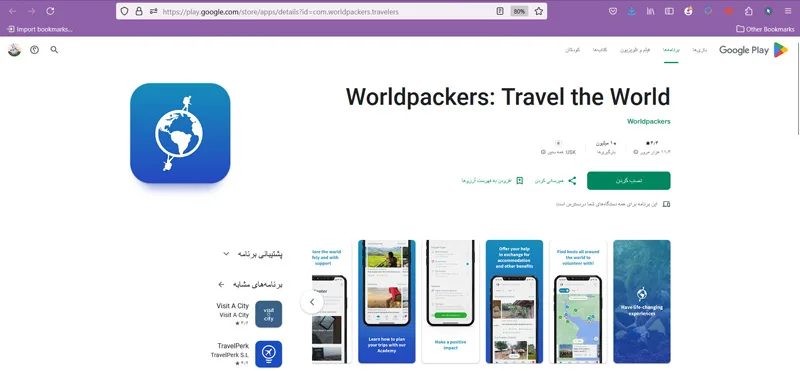Open the 'Offer your help in exchange' screenshot

(514, 302)
